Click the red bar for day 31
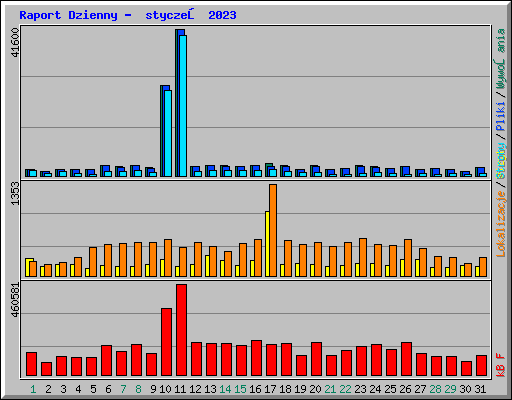Image resolution: width=512 pixels, height=400 pixels. (x=481, y=366)
